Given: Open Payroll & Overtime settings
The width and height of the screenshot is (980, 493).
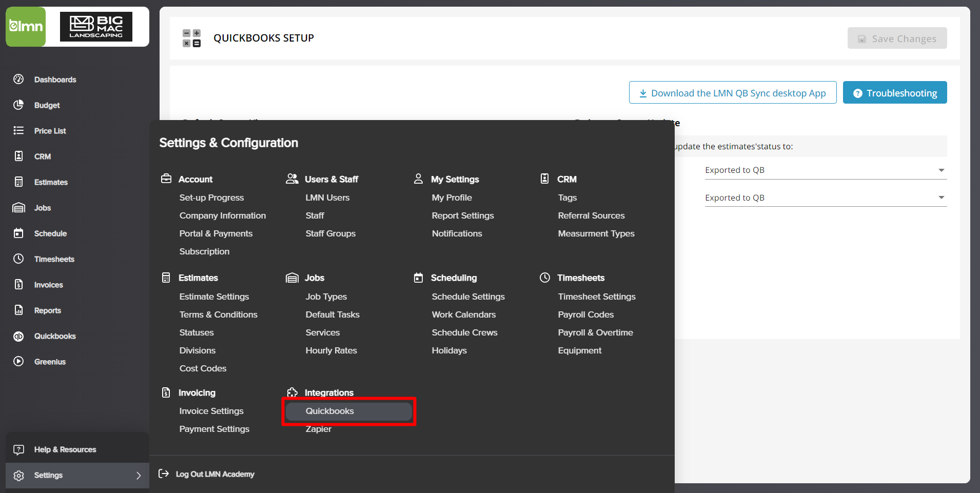Looking at the screenshot, I should [595, 332].
